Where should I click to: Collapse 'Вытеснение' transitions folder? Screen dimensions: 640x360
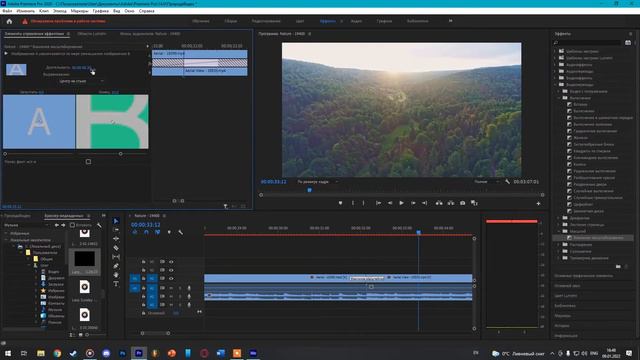click(x=559, y=98)
